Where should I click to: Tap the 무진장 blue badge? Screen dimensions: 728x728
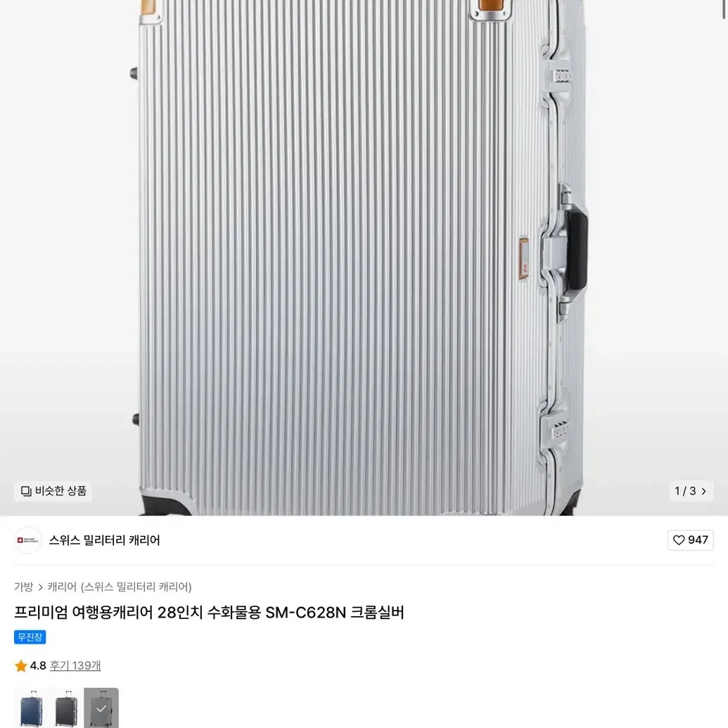[x=30, y=637]
